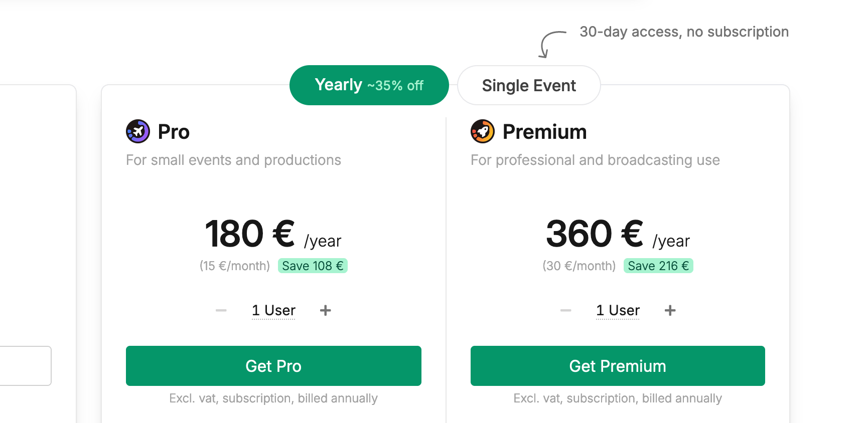Adjust users via the Pro plan stepper
Viewport: 868px width, 423px height.
[273, 310]
